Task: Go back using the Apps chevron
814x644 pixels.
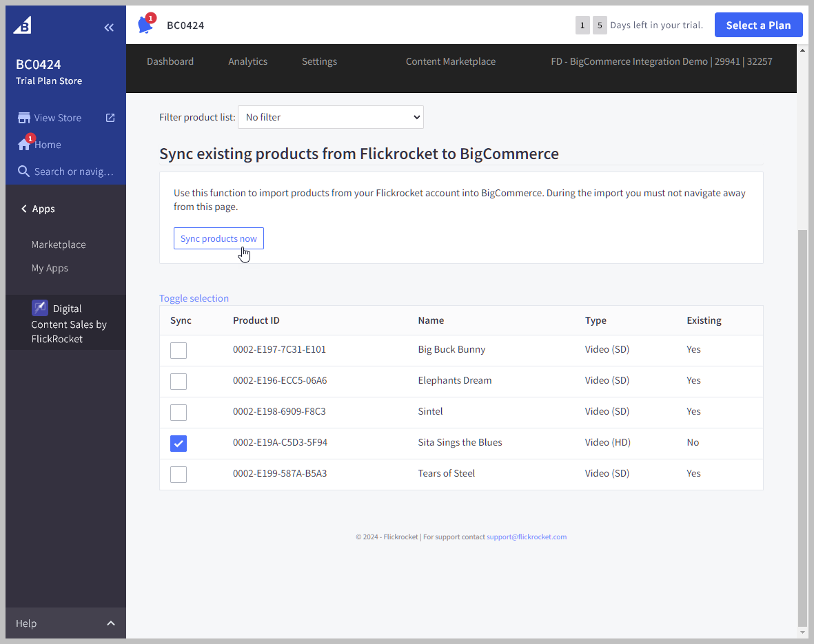Action: (24, 209)
